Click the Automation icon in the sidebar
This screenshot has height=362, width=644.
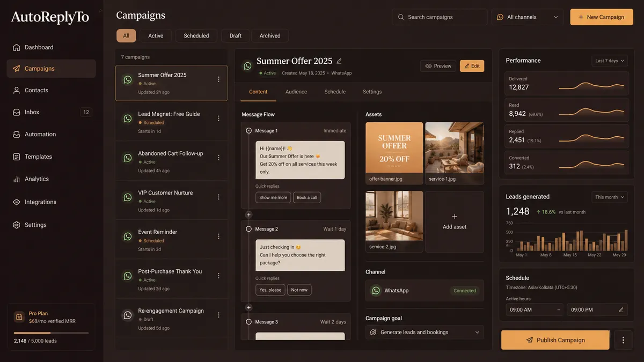(17, 134)
